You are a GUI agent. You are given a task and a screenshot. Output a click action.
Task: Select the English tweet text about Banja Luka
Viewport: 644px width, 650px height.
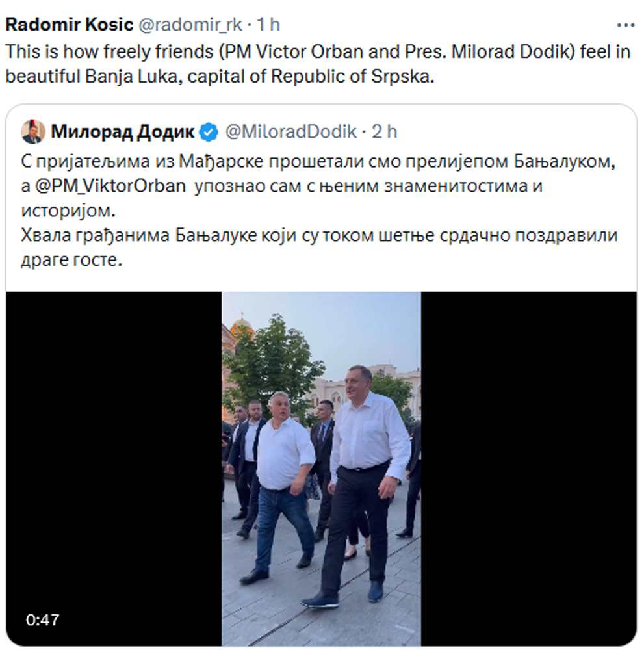coord(318,64)
